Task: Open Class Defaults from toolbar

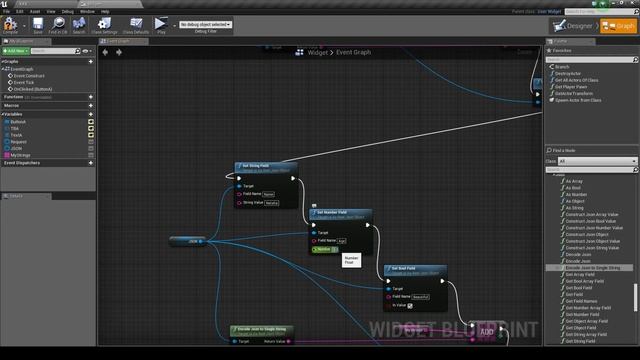Action: (x=136, y=25)
